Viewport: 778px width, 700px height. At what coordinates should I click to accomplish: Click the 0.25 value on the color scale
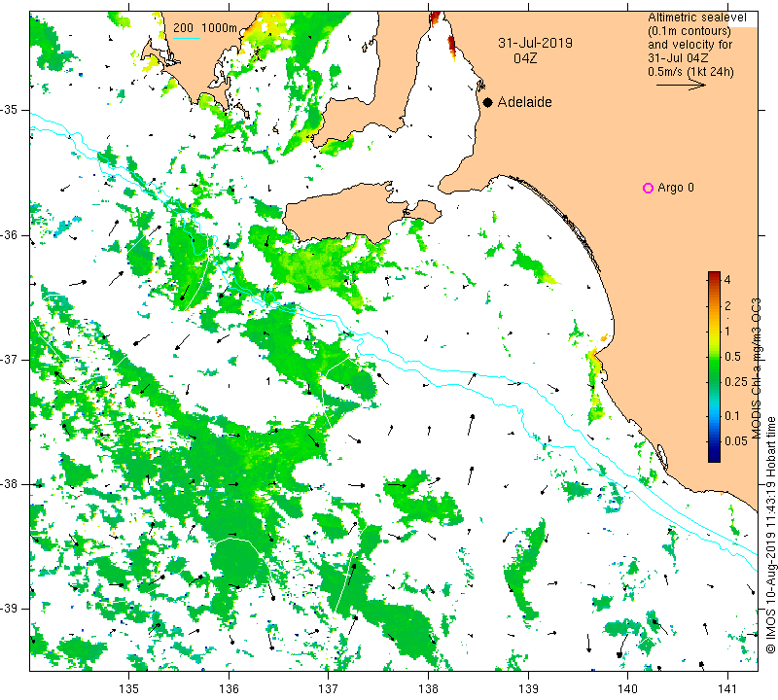click(736, 381)
